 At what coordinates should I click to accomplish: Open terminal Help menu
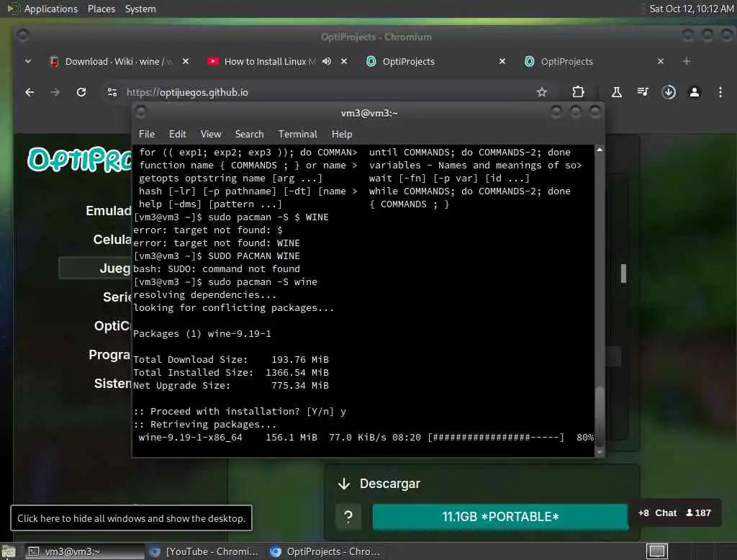342,134
